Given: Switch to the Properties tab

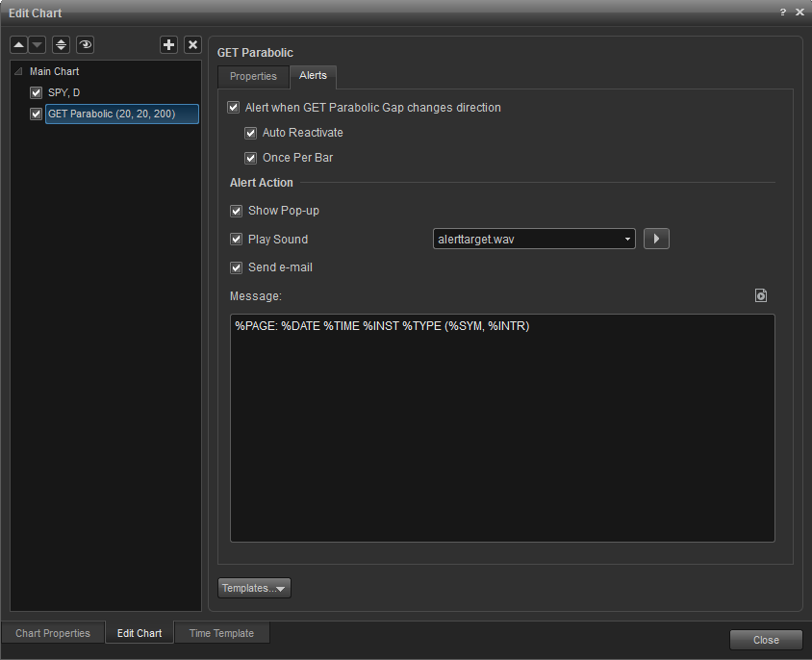Looking at the screenshot, I should pos(253,77).
